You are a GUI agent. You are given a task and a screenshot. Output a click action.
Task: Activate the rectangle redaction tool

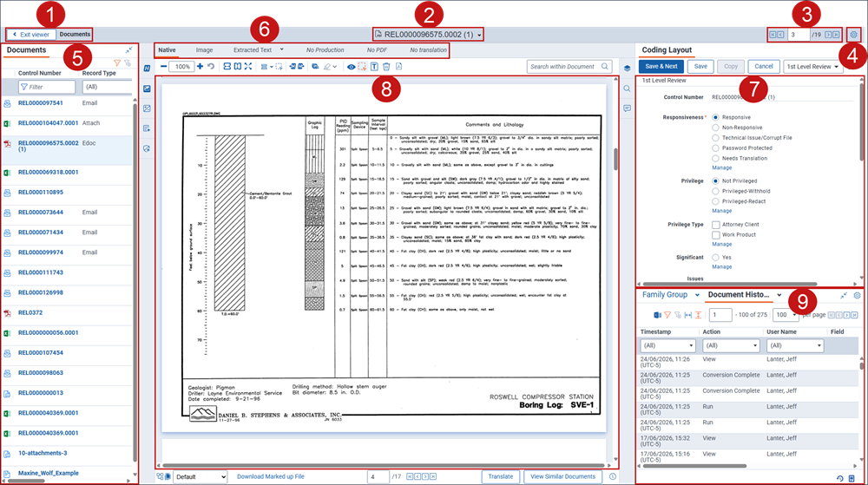[362, 67]
